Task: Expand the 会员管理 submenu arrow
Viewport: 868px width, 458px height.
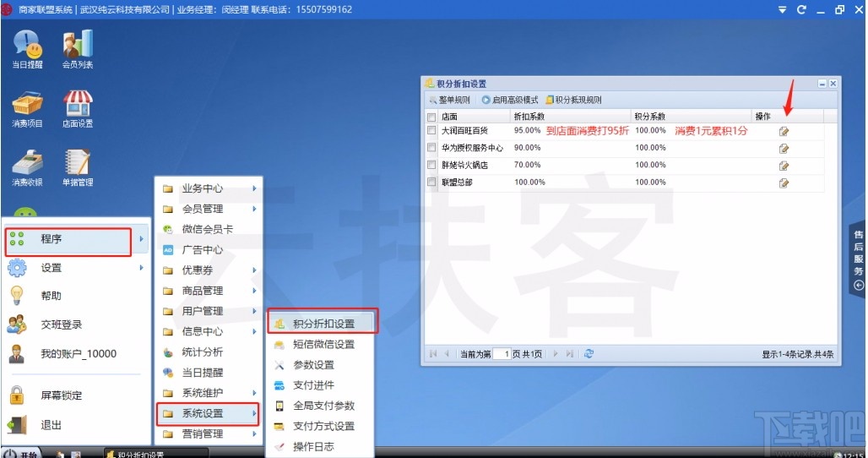Action: tap(254, 209)
